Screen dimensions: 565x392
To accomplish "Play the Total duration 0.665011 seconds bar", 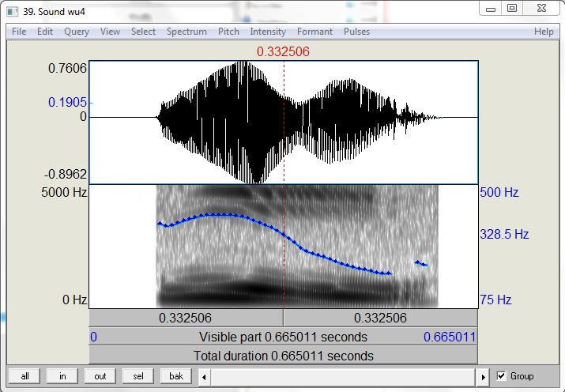I will point(283,356).
